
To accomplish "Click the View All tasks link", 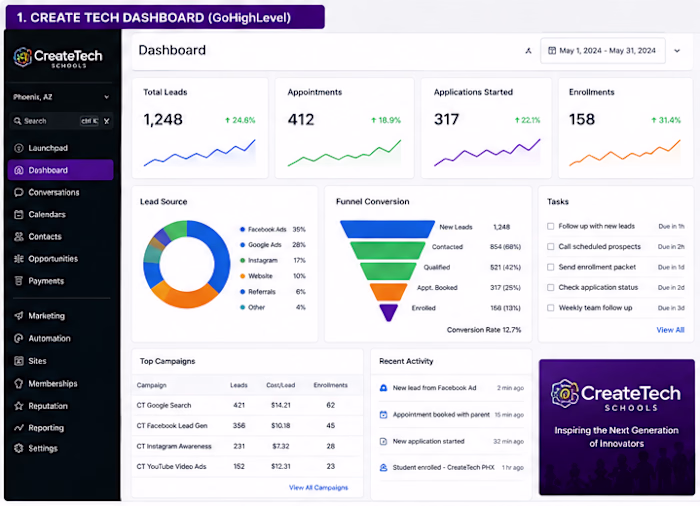I will (670, 330).
